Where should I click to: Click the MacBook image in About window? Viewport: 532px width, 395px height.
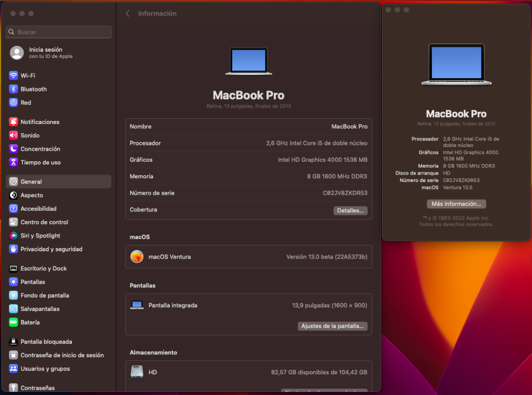(x=456, y=64)
